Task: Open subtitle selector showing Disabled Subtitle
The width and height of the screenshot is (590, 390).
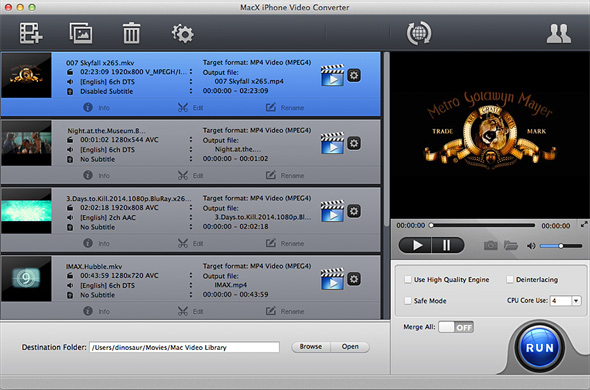Action: pos(191,91)
